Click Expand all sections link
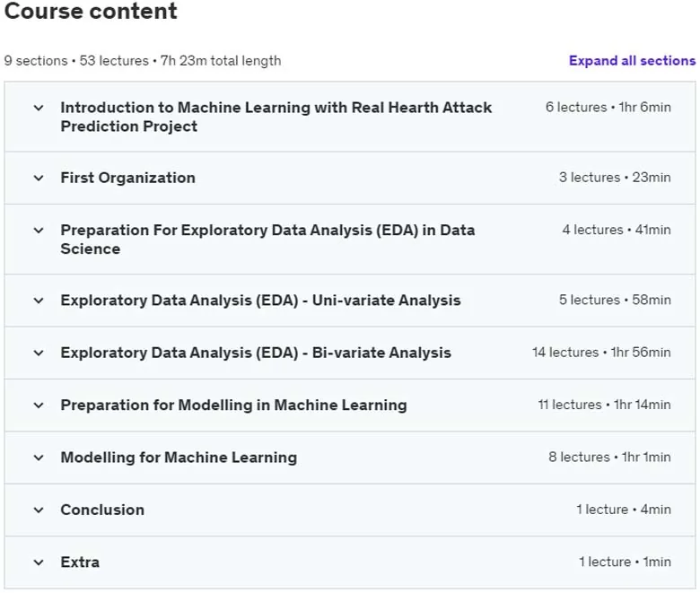 coord(632,61)
